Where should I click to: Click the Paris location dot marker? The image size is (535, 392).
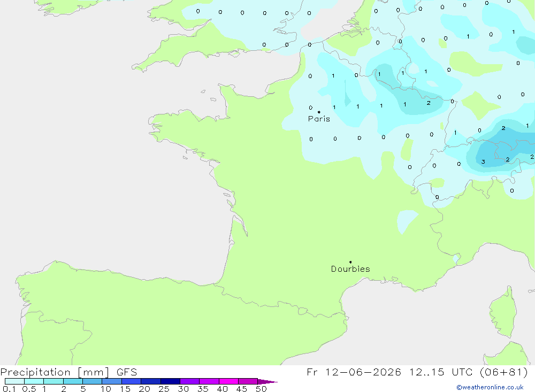click(319, 112)
